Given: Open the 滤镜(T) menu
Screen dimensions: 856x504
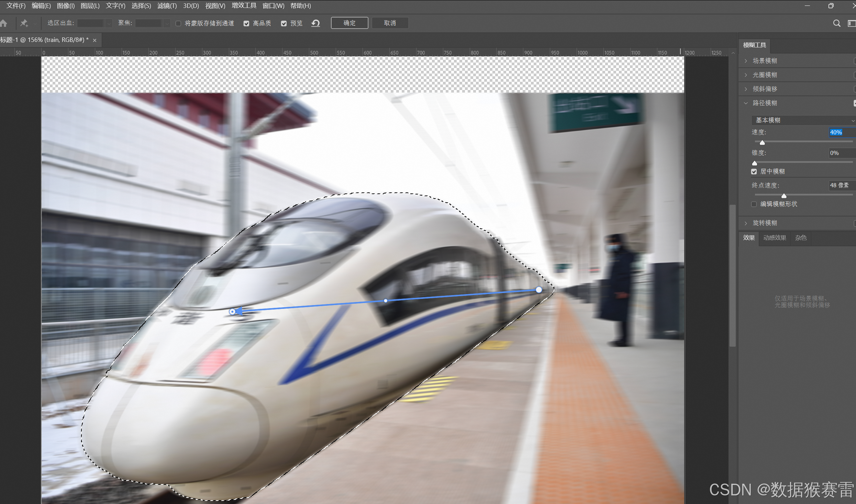Looking at the screenshot, I should pos(167,6).
